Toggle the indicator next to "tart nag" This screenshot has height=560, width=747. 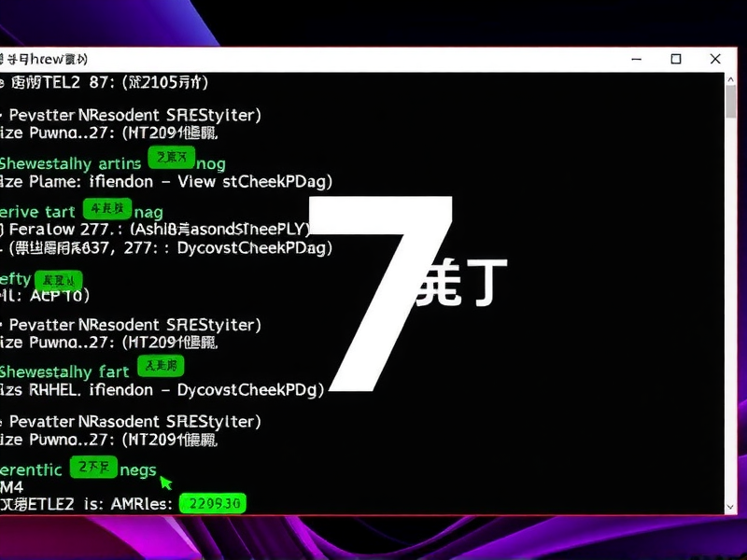105,207
